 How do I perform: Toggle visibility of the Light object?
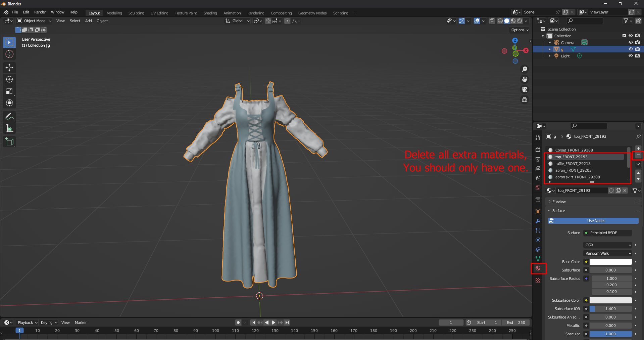(x=631, y=56)
